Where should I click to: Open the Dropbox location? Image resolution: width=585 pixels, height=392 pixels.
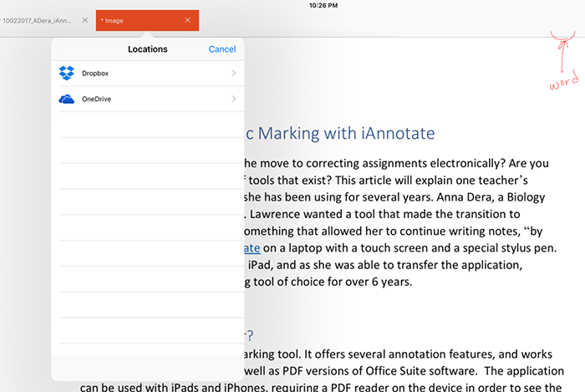click(148, 73)
